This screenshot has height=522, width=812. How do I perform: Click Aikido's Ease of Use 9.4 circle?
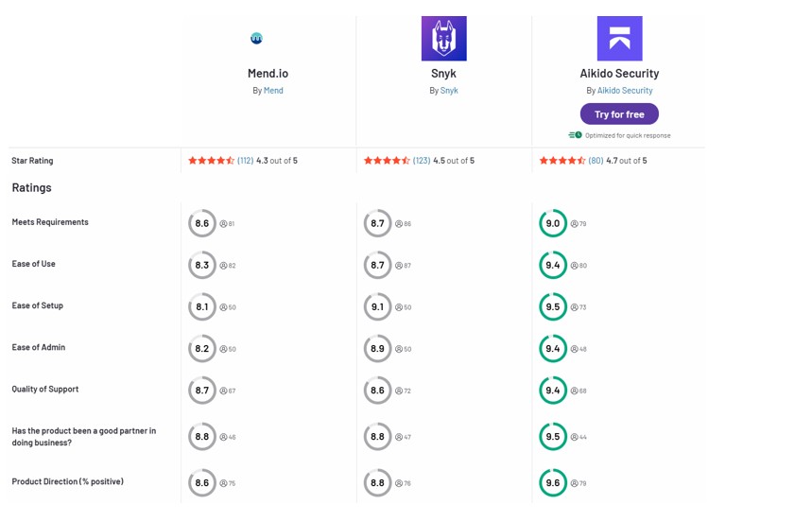click(x=553, y=265)
